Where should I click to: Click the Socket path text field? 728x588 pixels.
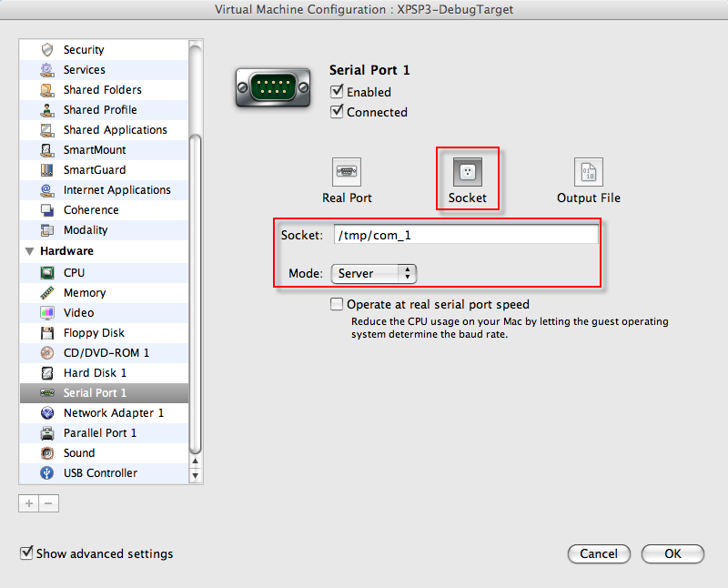click(465, 235)
